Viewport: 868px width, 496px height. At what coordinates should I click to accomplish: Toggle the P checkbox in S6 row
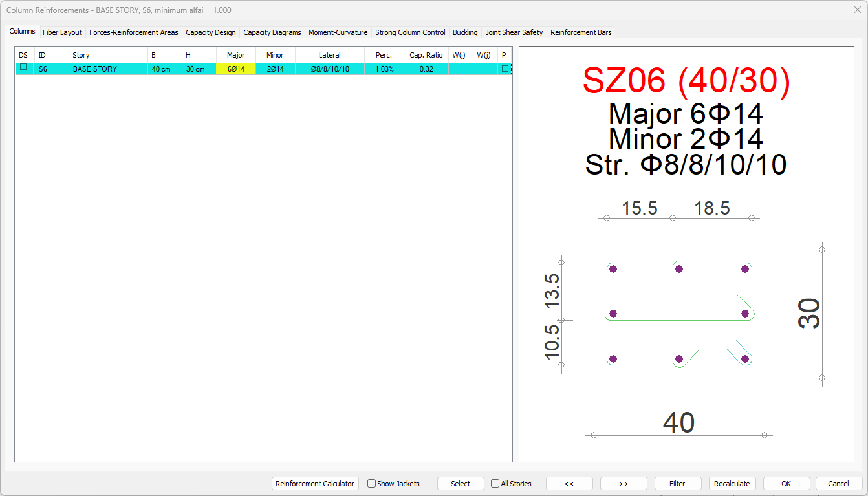point(505,69)
